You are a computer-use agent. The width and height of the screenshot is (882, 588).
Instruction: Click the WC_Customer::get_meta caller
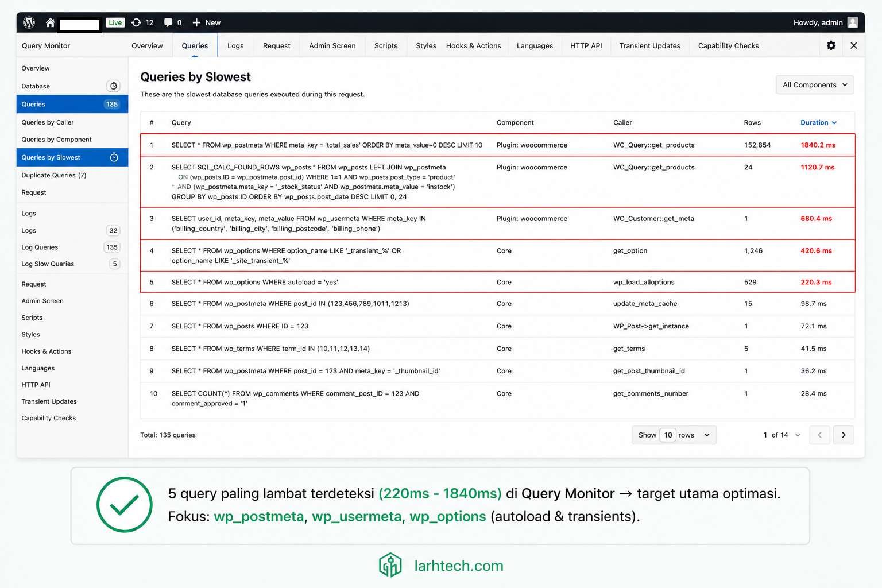click(653, 219)
